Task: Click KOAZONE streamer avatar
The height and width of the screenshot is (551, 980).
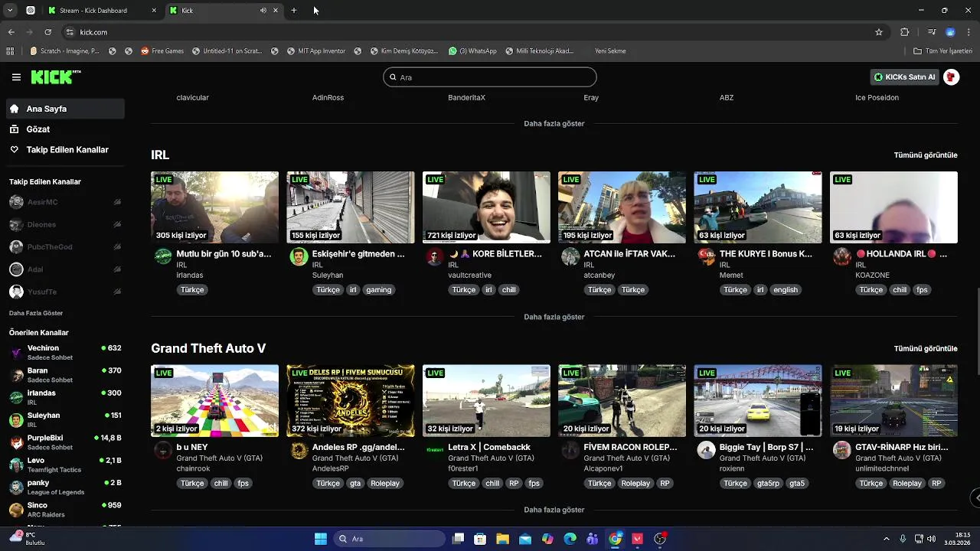Action: point(841,256)
